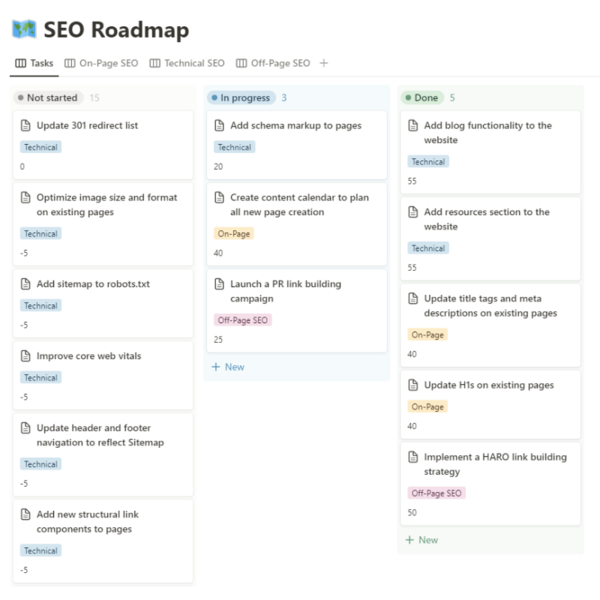The width and height of the screenshot is (600, 600).
Task: Open the Off-Page SEO tab
Action: point(273,63)
